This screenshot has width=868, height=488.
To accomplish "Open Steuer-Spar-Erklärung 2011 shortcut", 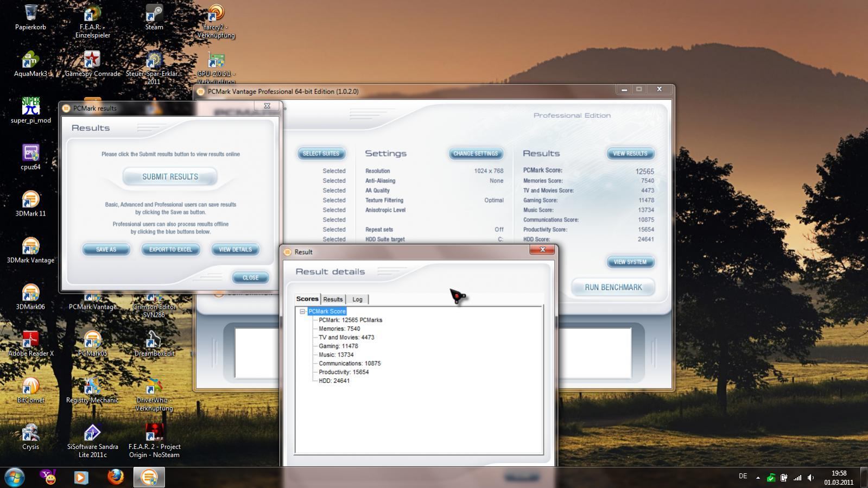I will click(154, 68).
